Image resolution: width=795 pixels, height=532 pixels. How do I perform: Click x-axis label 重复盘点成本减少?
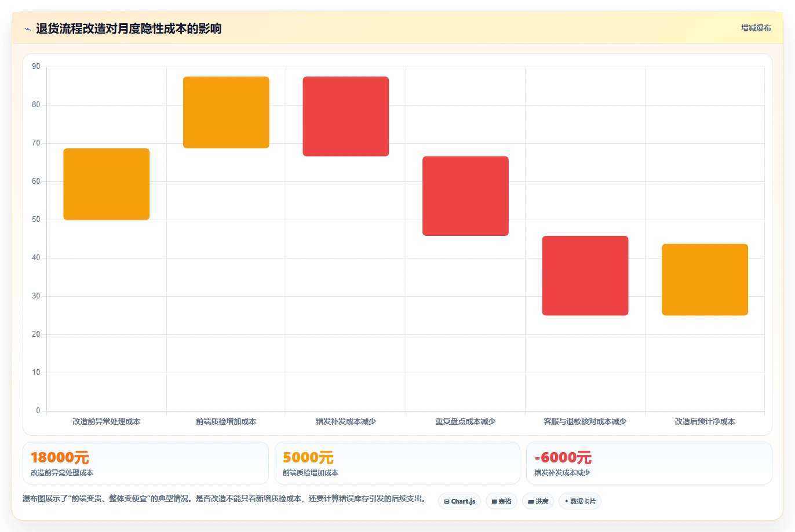click(465, 422)
